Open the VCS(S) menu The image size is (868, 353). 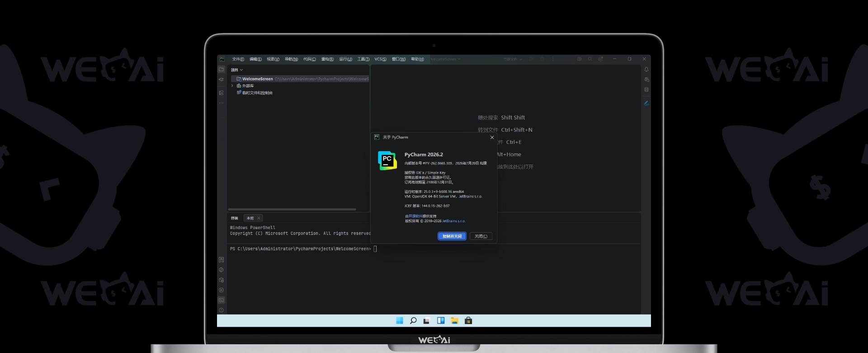[x=381, y=59]
